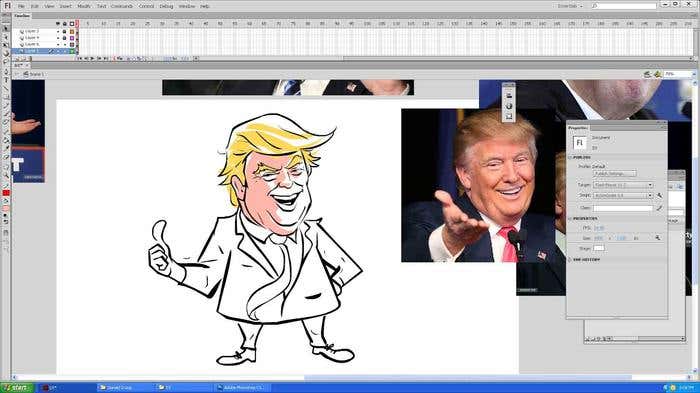Select the Line tool
700x393 pixels.
coord(6,88)
